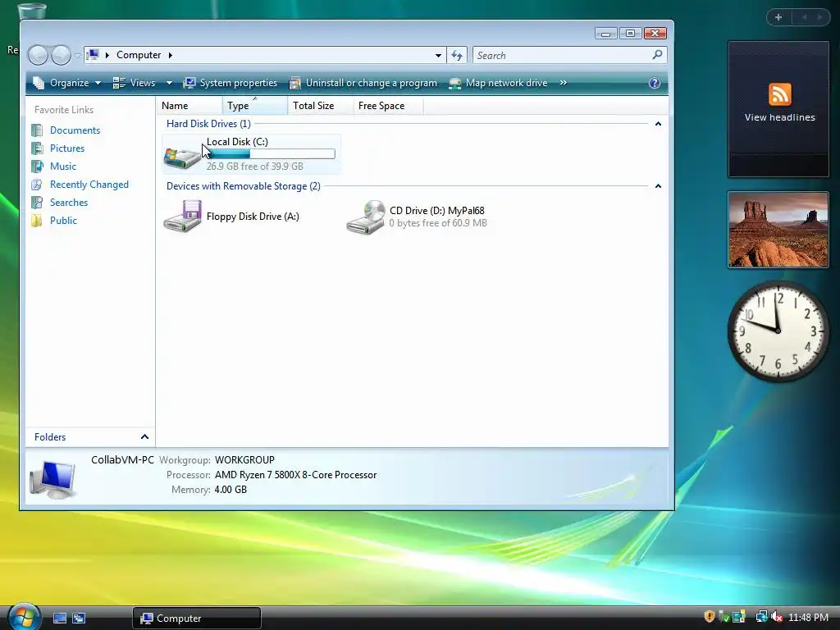Show more toolbar commands via double chevron
This screenshot has width=840, height=630.
[563, 83]
